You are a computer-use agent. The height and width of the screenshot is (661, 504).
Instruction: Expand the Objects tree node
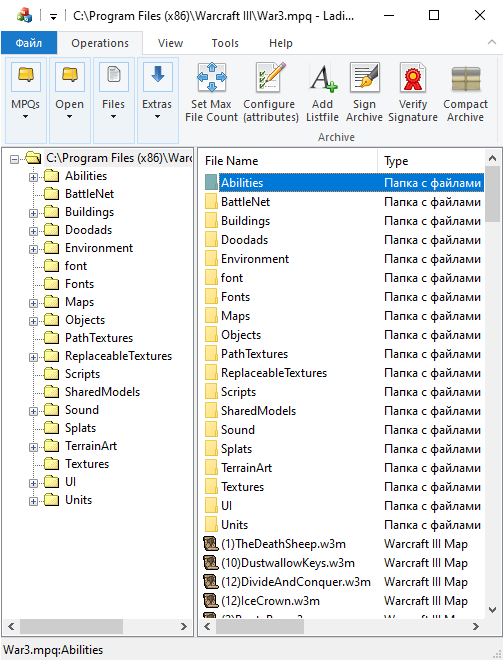pos(33,322)
